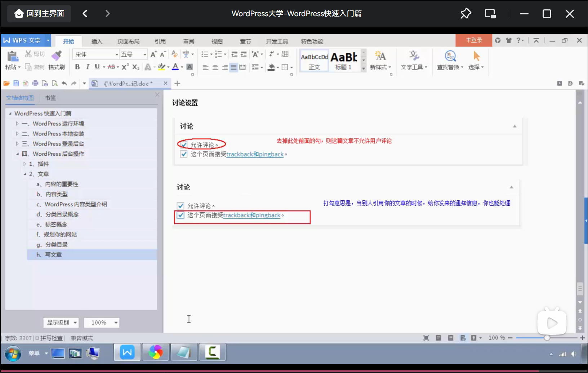Toggle the first 允许评论 checkbox circled in red
588x373 pixels.
click(x=184, y=145)
